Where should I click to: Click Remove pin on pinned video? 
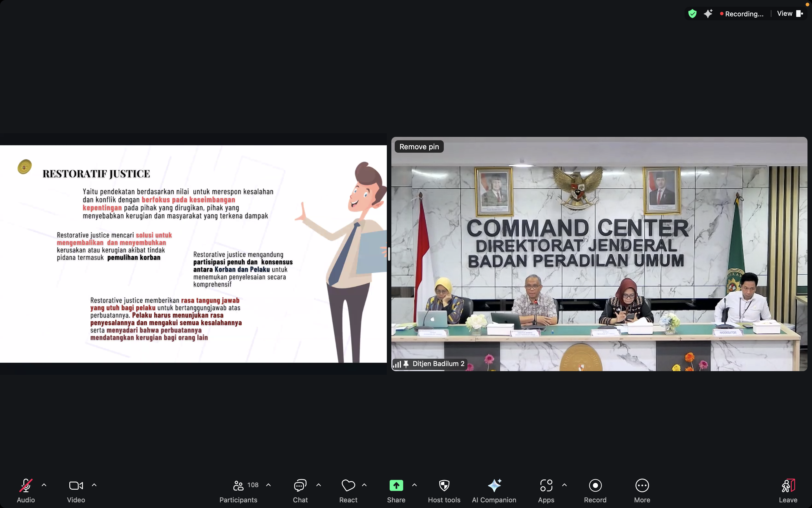click(419, 146)
